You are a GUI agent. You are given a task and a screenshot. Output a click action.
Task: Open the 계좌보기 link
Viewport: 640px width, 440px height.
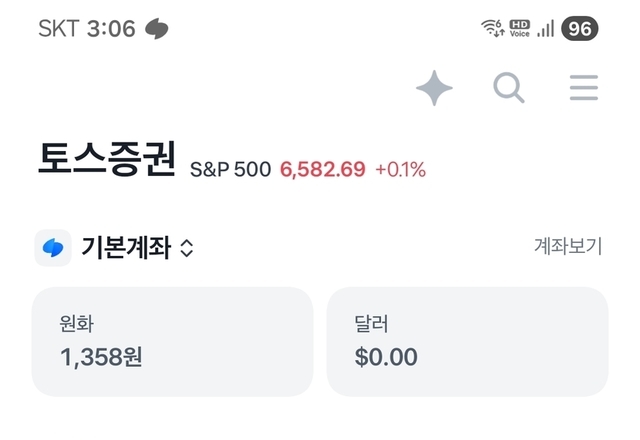[567, 248]
